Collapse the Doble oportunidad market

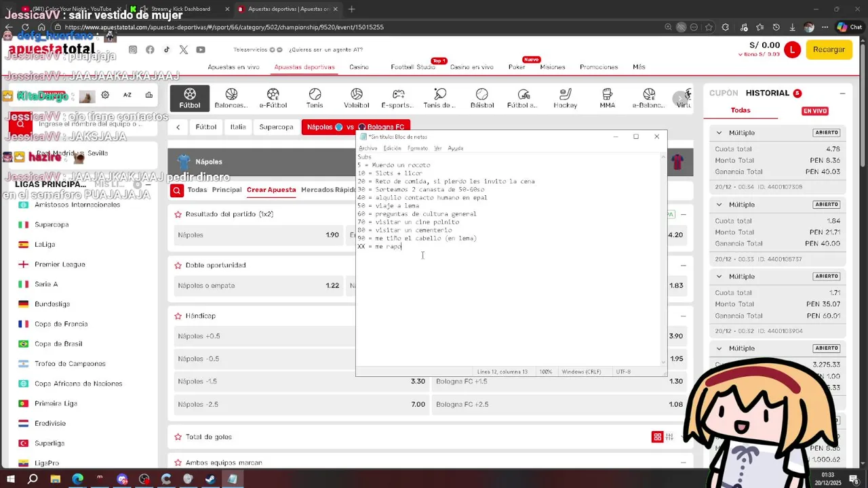pos(683,265)
